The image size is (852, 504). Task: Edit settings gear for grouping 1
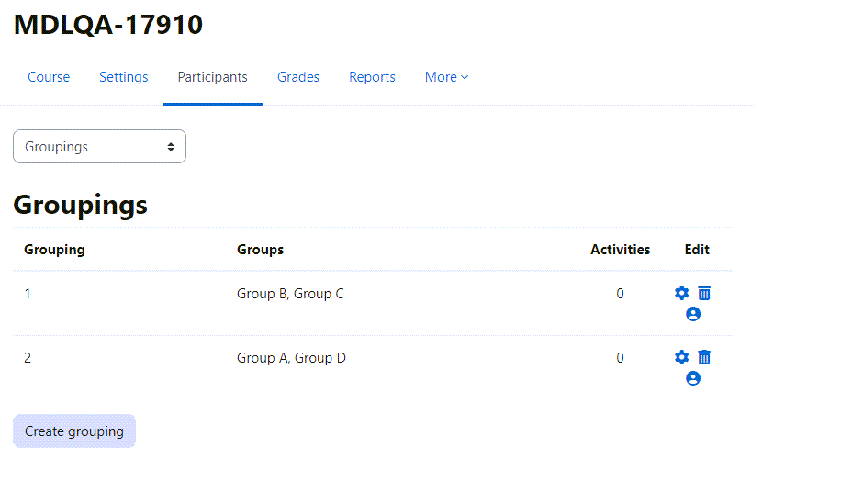coord(681,293)
